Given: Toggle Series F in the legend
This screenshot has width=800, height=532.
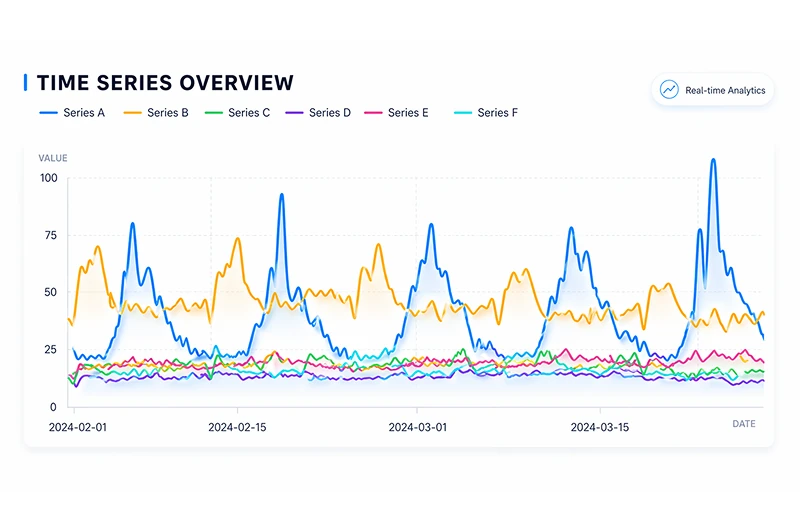Looking at the screenshot, I should (486, 113).
